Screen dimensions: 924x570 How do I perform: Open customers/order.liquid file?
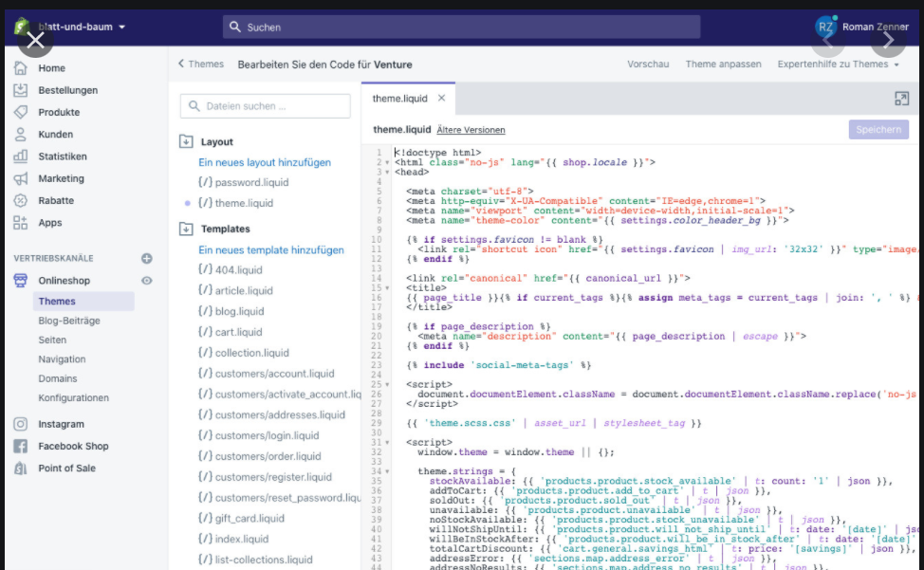(260, 456)
